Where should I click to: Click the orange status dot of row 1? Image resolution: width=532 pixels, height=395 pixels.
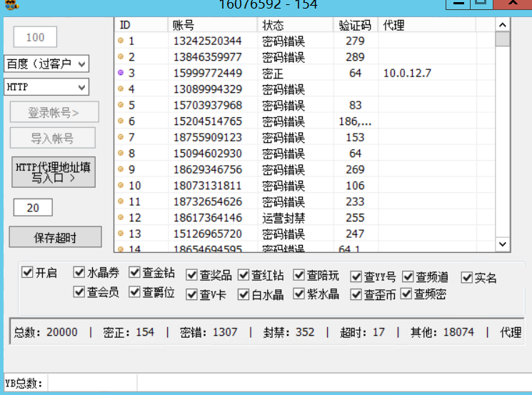(x=121, y=41)
